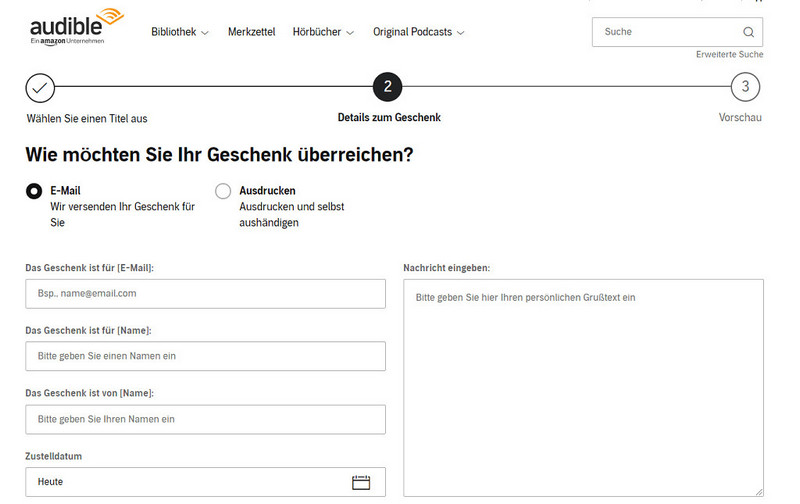Screen dimensions: 800x504
Task: Click the sender name field
Action: (x=206, y=419)
